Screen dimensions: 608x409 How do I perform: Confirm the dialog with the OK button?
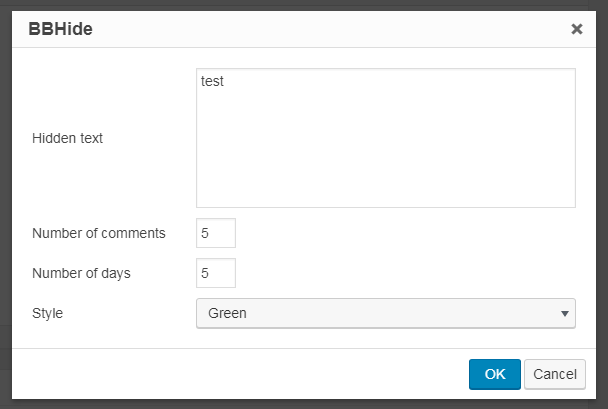click(495, 374)
